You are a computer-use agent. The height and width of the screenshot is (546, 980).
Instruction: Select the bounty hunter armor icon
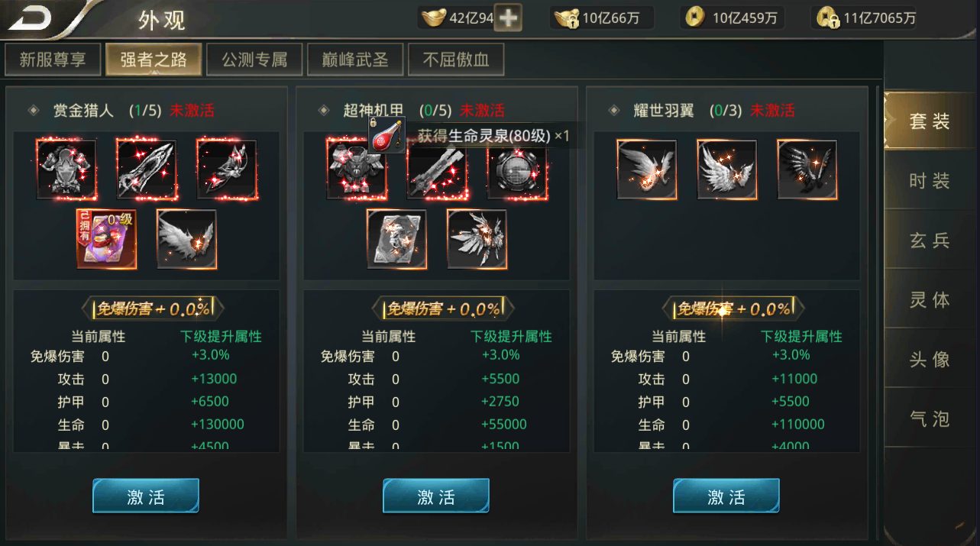click(66, 170)
